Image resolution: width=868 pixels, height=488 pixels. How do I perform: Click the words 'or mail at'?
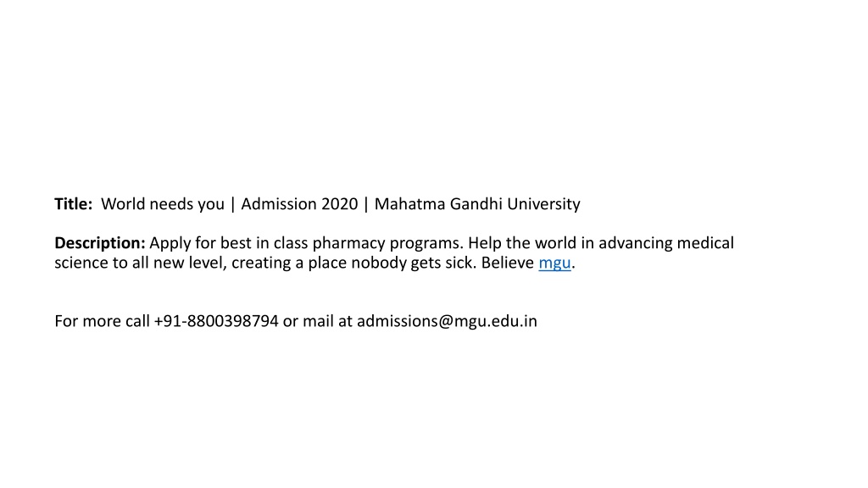[317, 321]
